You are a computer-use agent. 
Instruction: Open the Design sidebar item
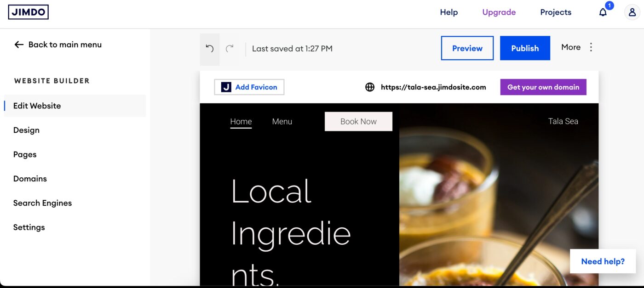click(26, 130)
